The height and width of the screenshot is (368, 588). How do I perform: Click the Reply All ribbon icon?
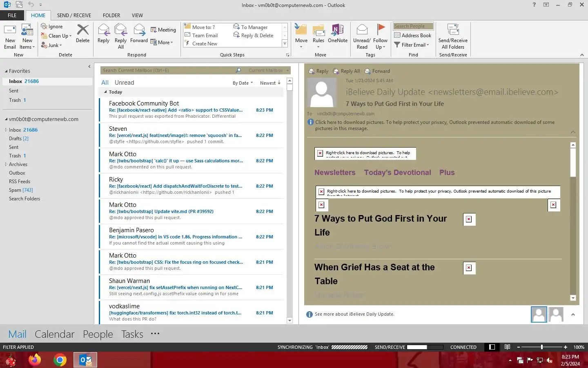pyautogui.click(x=120, y=30)
